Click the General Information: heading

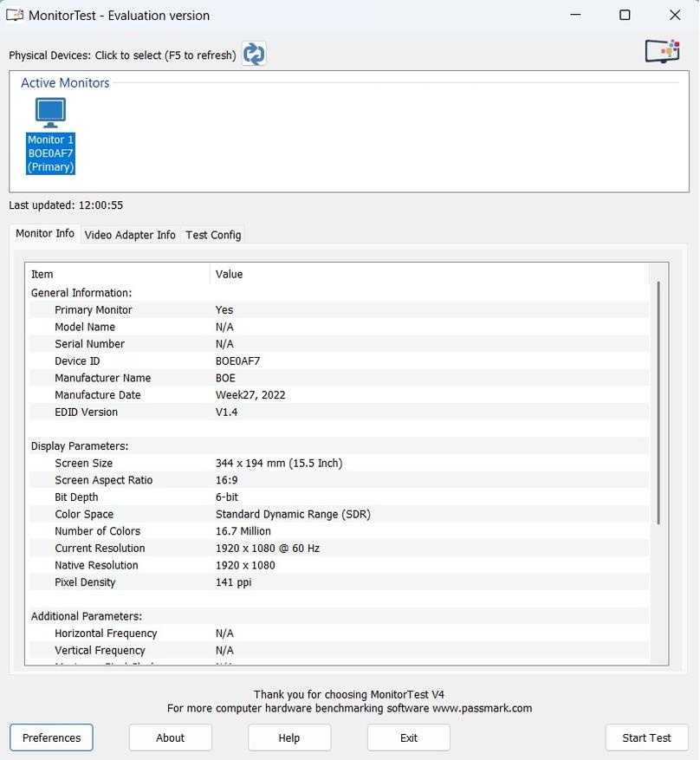(x=81, y=293)
